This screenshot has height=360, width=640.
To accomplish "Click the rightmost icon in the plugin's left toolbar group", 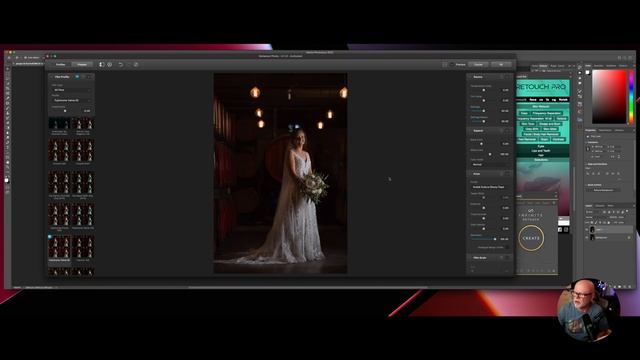I will [x=136, y=64].
